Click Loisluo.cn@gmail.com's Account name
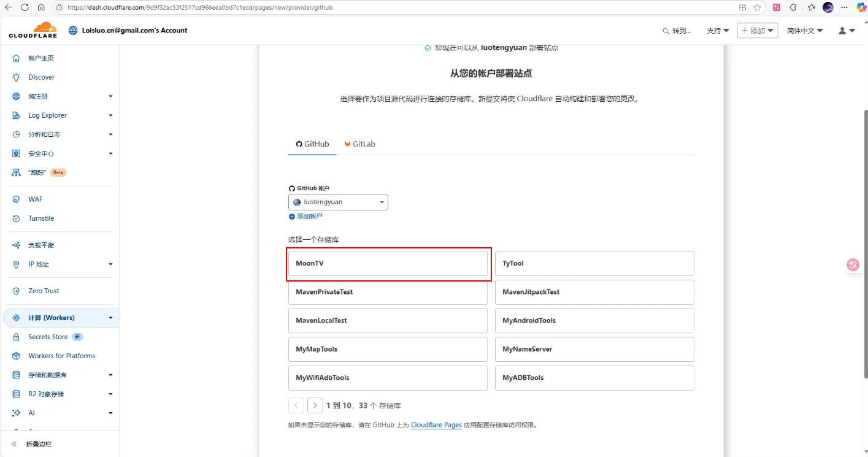 coord(134,30)
